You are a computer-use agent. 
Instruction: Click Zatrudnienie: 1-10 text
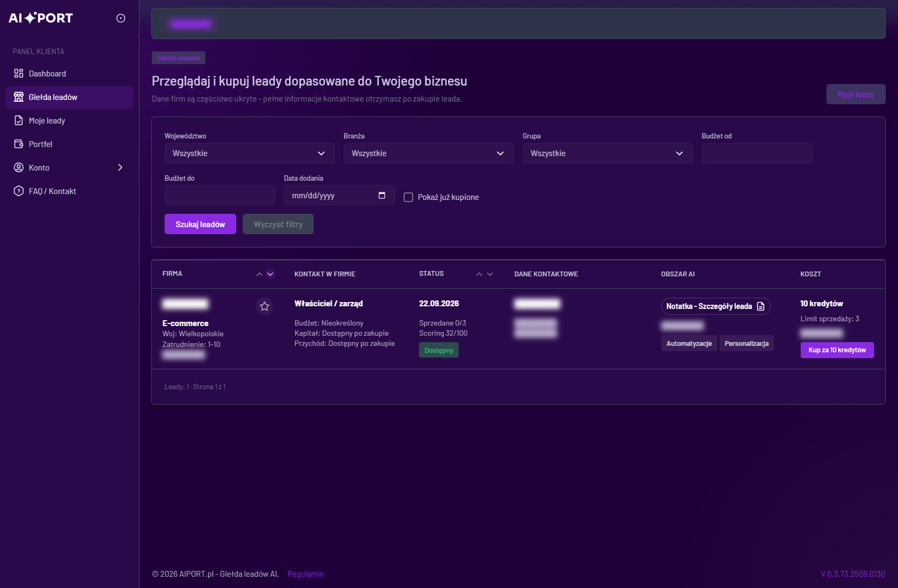[x=191, y=344]
